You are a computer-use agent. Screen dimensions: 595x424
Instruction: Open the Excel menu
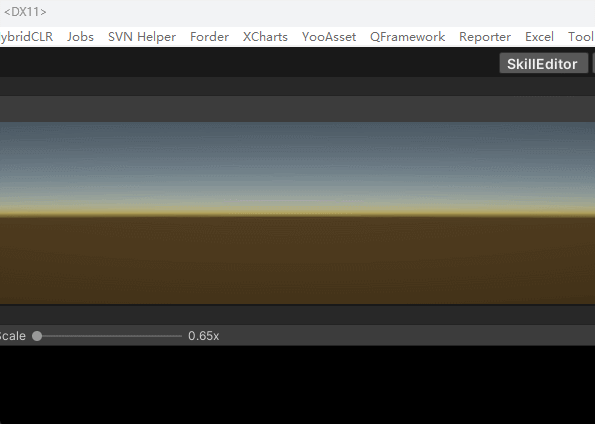(x=539, y=37)
